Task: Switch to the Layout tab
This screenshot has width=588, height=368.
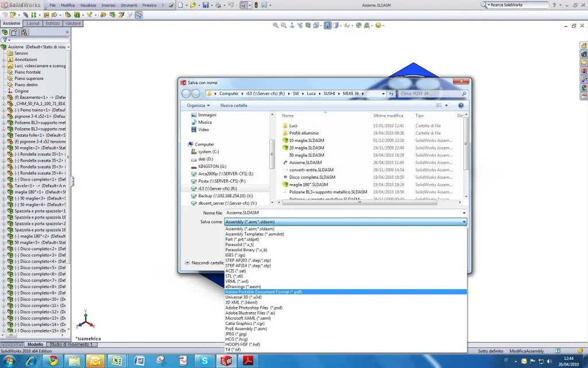Action: tap(33, 23)
